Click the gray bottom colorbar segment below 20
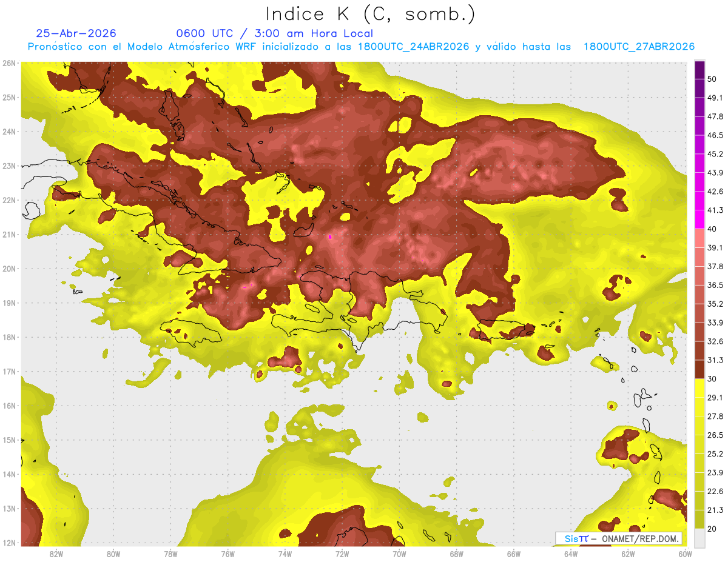This screenshot has width=728, height=562. 699,537
